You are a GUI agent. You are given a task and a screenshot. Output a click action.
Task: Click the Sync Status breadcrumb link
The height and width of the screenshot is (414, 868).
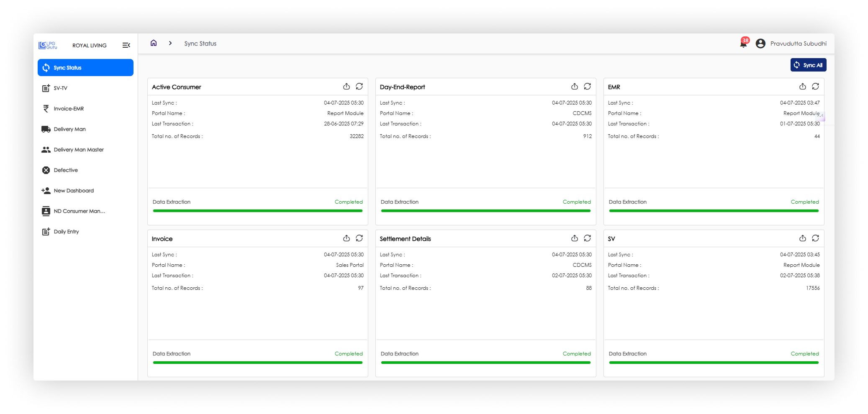[x=200, y=43]
